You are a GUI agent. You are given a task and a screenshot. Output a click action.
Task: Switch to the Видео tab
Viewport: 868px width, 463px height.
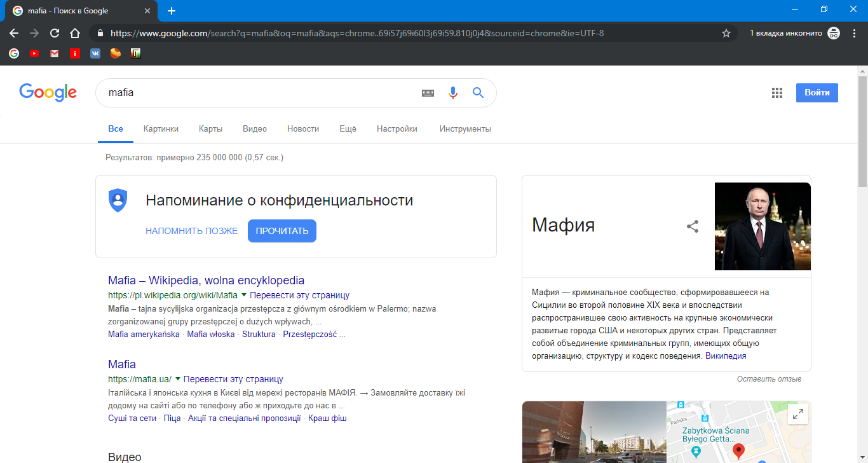(x=255, y=128)
